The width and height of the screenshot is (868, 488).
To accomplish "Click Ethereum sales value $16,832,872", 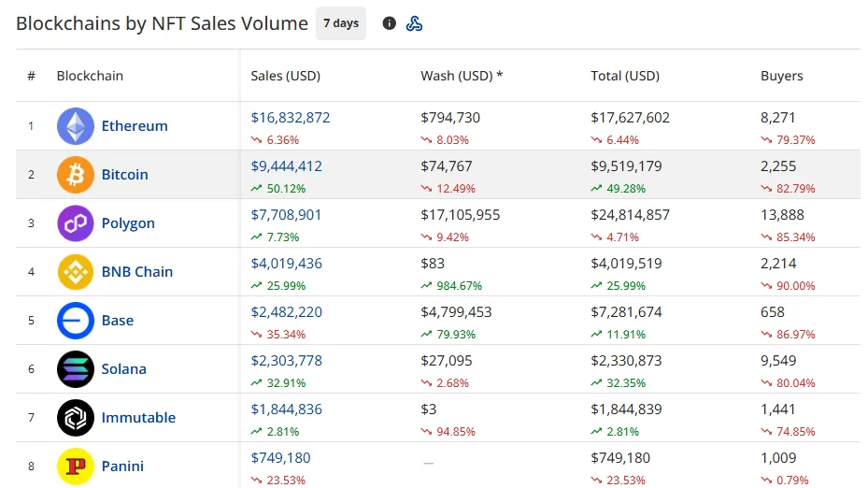I will coord(291,118).
